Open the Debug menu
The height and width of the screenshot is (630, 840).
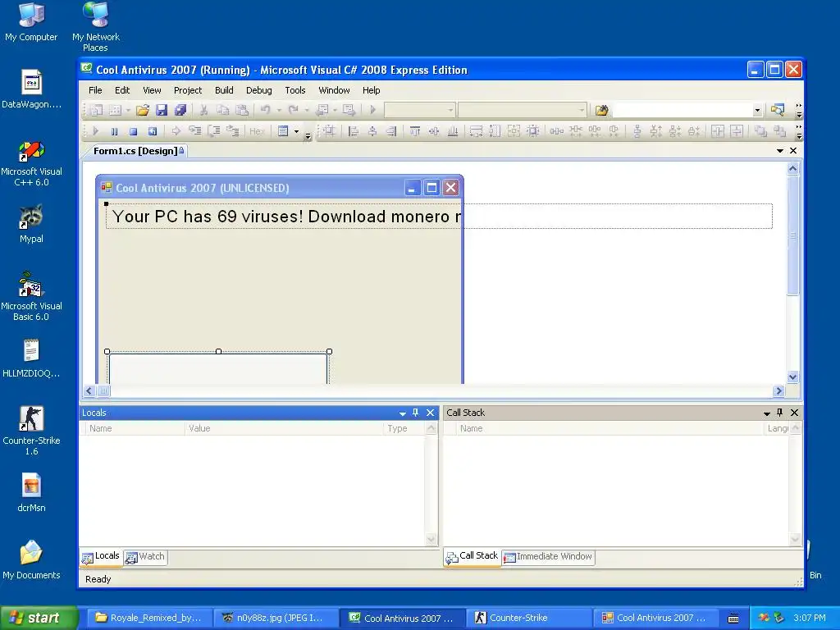click(258, 90)
